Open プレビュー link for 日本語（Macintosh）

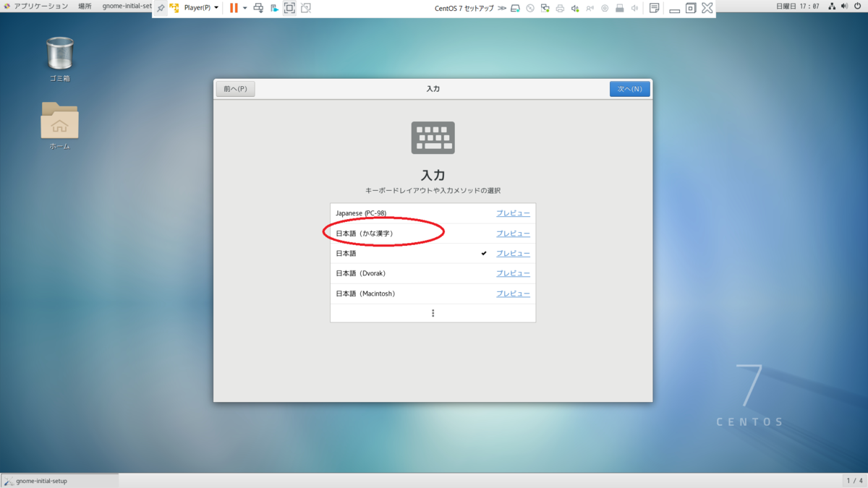tap(513, 294)
